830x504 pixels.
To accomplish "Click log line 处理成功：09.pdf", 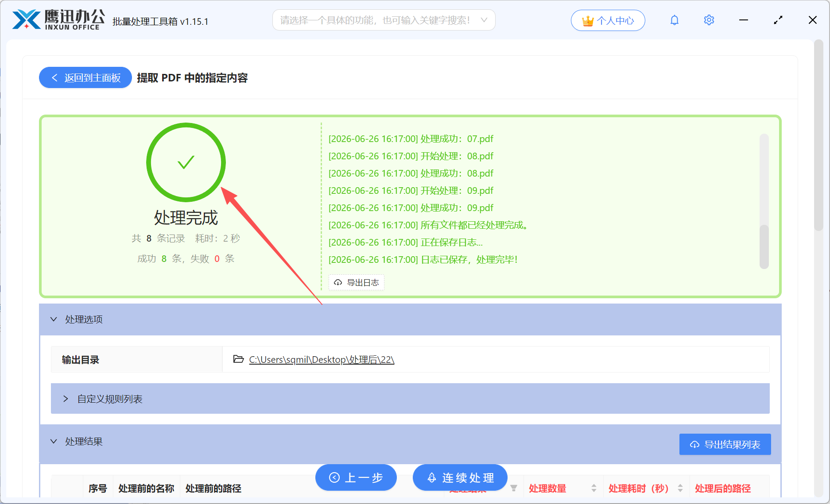I will pos(411,208).
